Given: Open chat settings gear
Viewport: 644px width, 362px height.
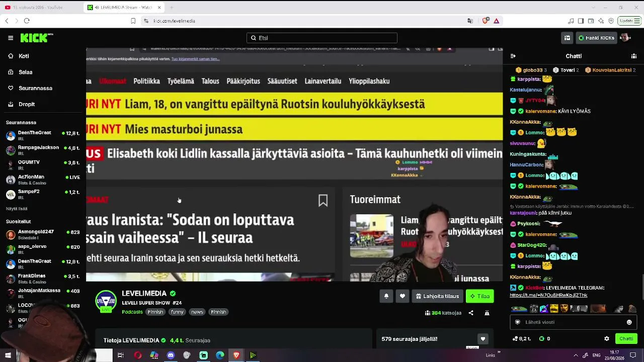Looking at the screenshot, I should [607, 339].
